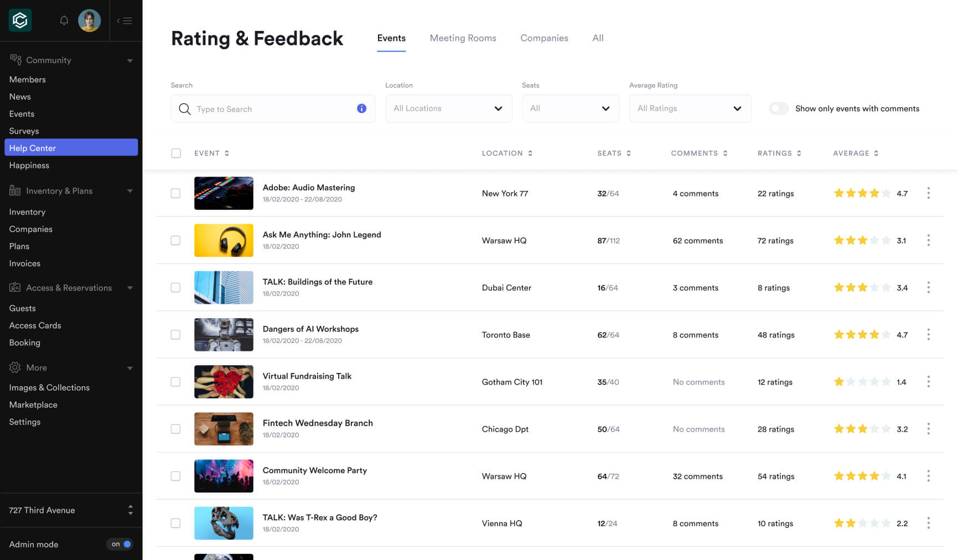
Task: Check the Virtual Fundraising Talk row
Action: point(175,381)
